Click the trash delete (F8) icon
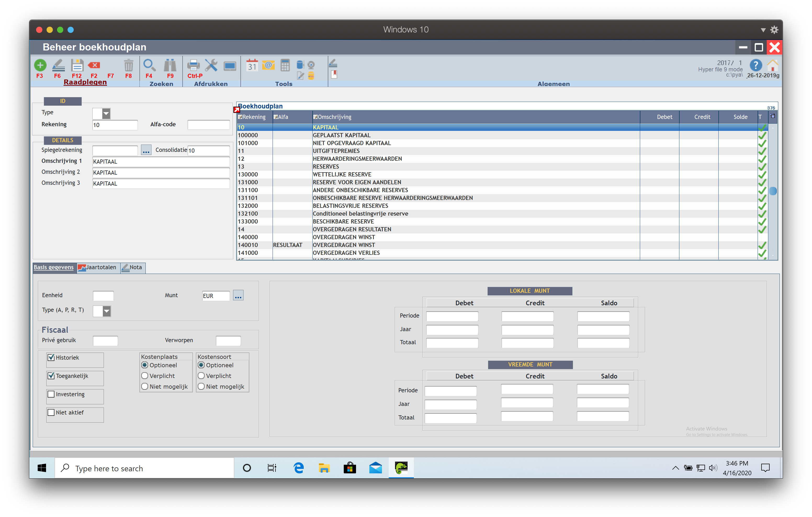The width and height of the screenshot is (812, 517). pyautogui.click(x=128, y=65)
